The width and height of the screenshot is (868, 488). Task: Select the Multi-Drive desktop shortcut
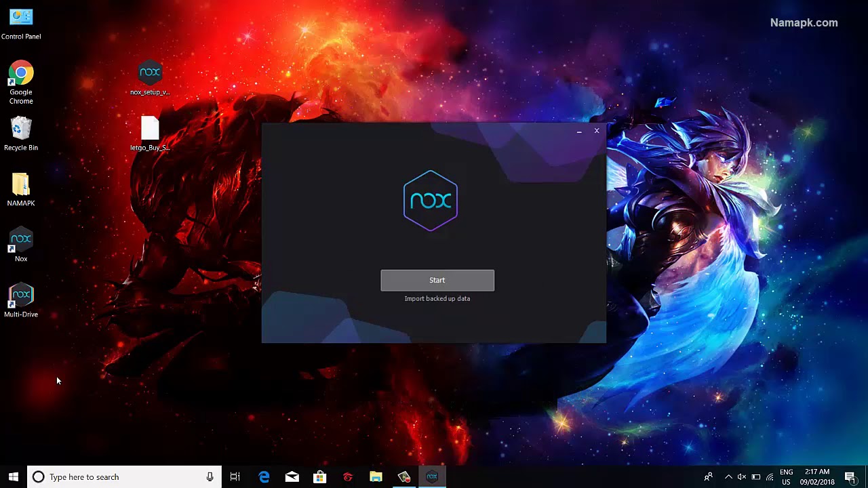[21, 301]
